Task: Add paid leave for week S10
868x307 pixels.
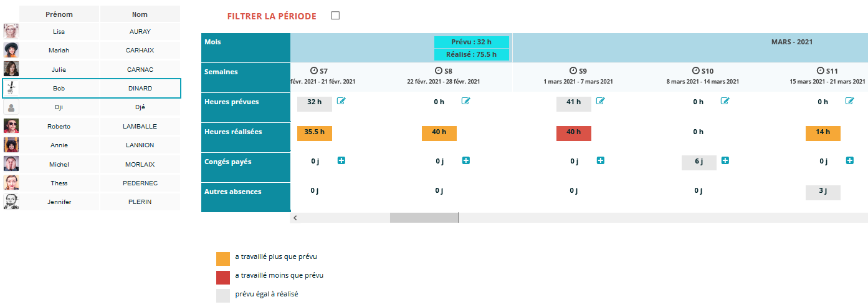Action: [x=725, y=161]
